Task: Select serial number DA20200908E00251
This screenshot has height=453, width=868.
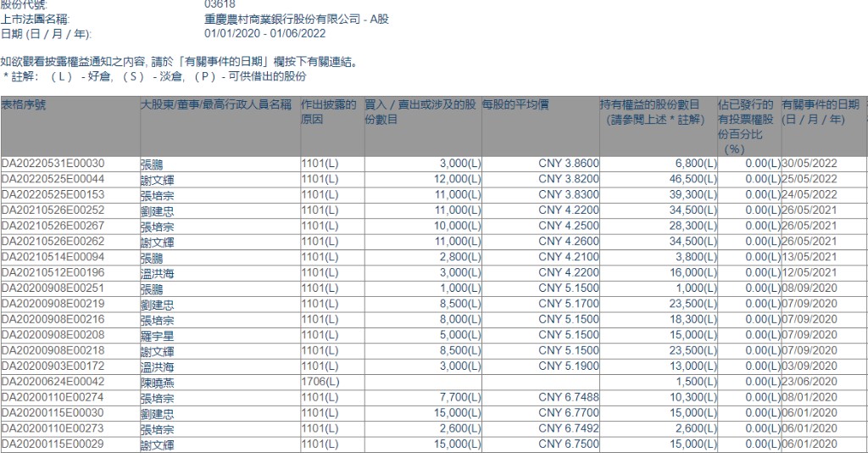Action: click(x=53, y=288)
